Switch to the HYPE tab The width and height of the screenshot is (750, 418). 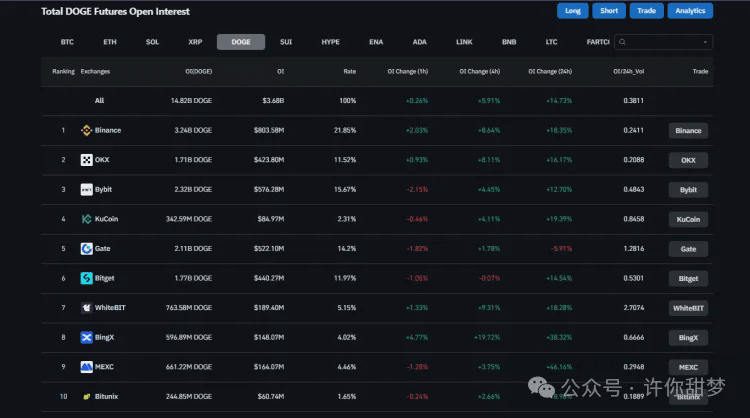pyautogui.click(x=330, y=42)
